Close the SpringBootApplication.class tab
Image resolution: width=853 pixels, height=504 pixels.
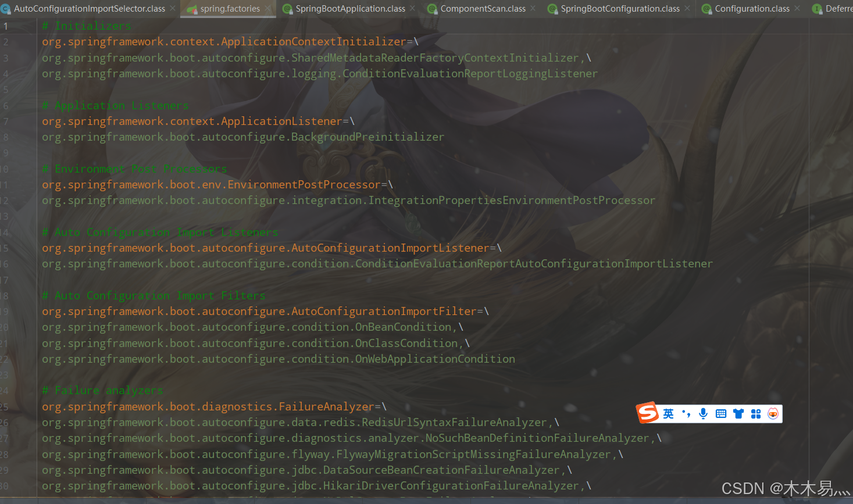pyautogui.click(x=413, y=9)
